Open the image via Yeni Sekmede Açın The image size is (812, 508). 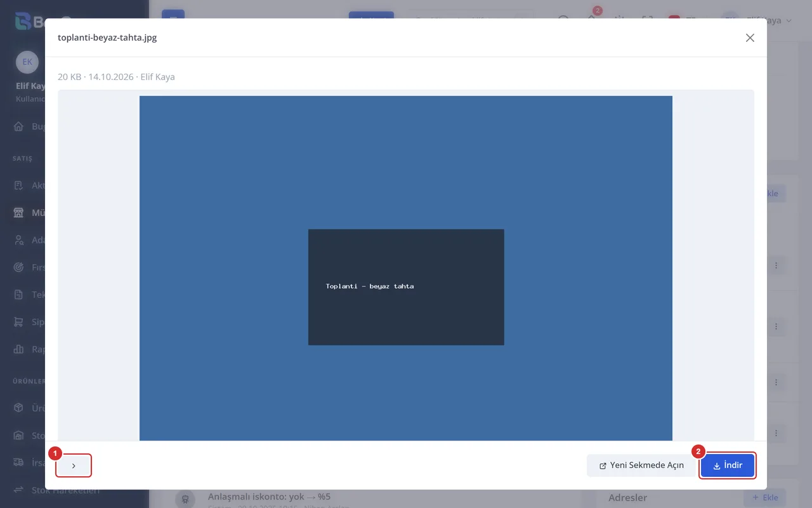pos(641,465)
